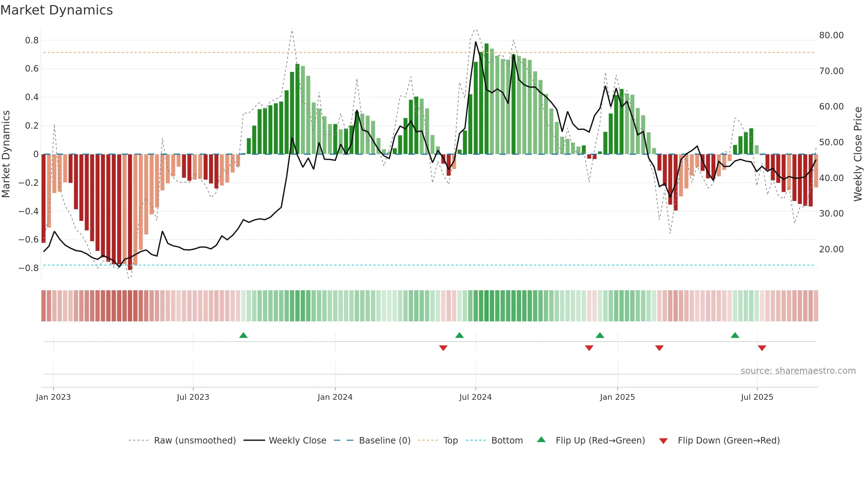Click the orange dashed Top threshold line
Screen dimensions: 868x488
tap(429, 52)
